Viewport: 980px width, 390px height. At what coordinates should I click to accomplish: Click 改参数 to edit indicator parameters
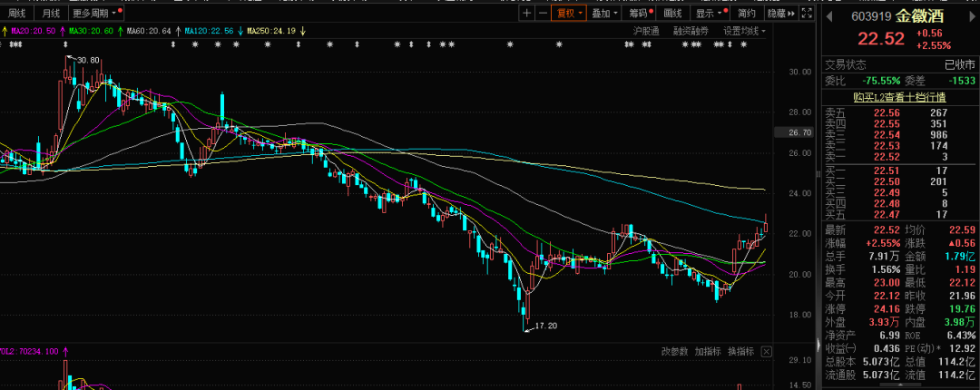[x=674, y=351]
